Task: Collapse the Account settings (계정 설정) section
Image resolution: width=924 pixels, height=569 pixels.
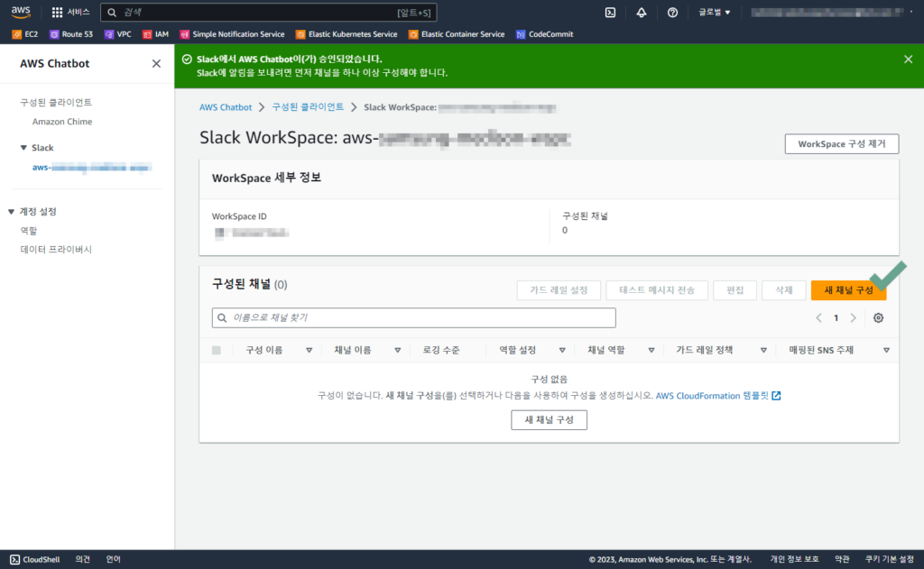Action: point(11,212)
